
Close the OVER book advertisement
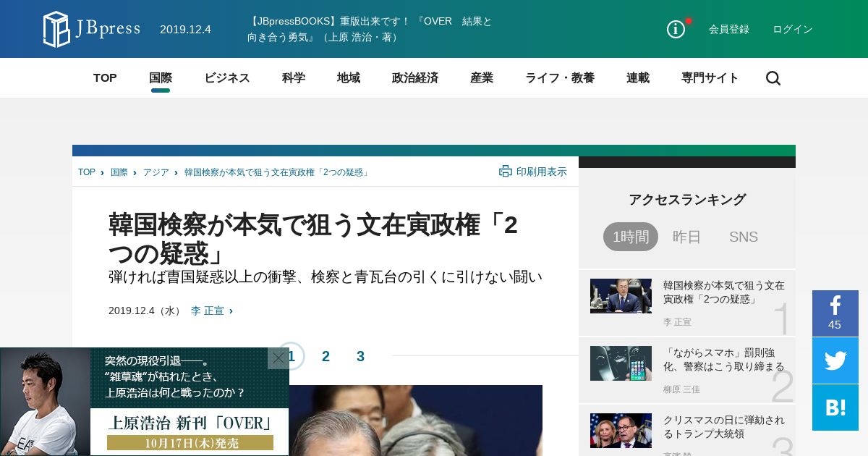point(278,358)
